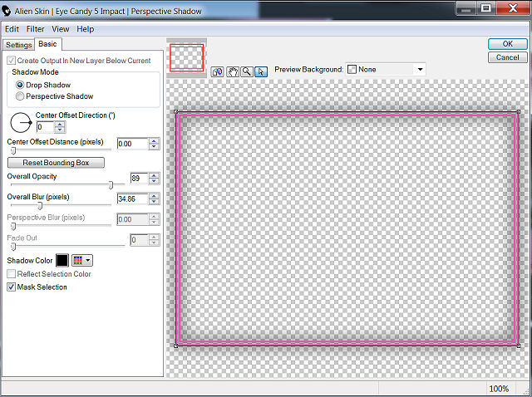
Task: Click the Overall Opacity slider handle
Action: [111, 184]
